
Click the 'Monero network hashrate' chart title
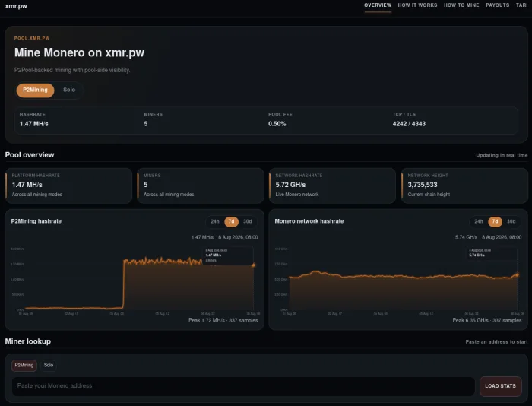[x=309, y=221]
